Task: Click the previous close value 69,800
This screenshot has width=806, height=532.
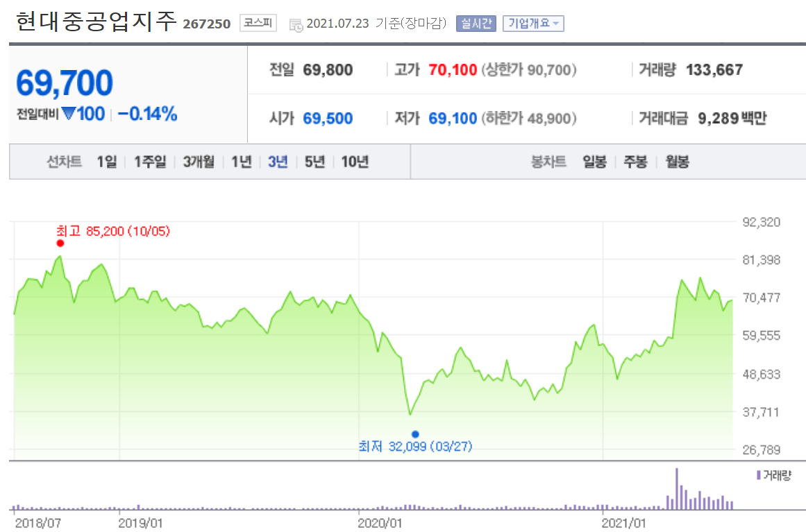Action: pos(328,70)
